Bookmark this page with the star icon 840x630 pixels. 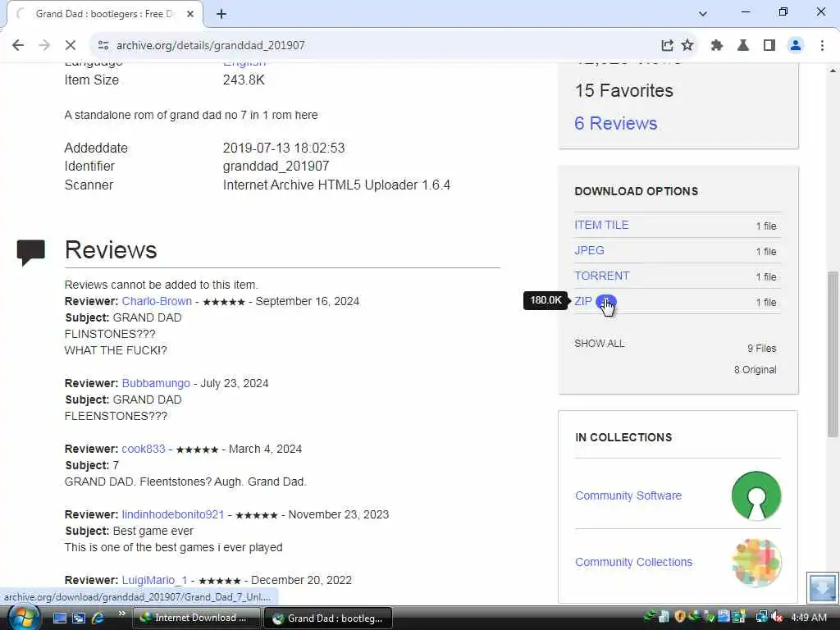pyautogui.click(x=687, y=46)
